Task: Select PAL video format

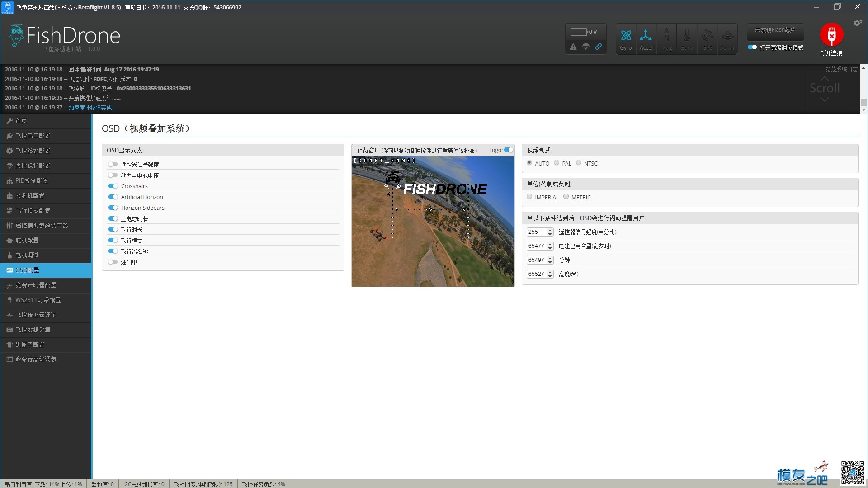Action: (557, 163)
